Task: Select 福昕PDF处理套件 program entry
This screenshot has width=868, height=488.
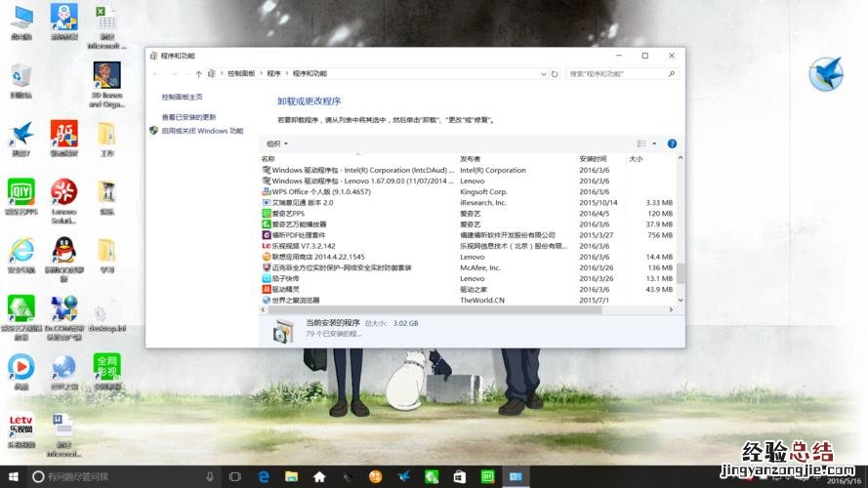Action: (304, 235)
